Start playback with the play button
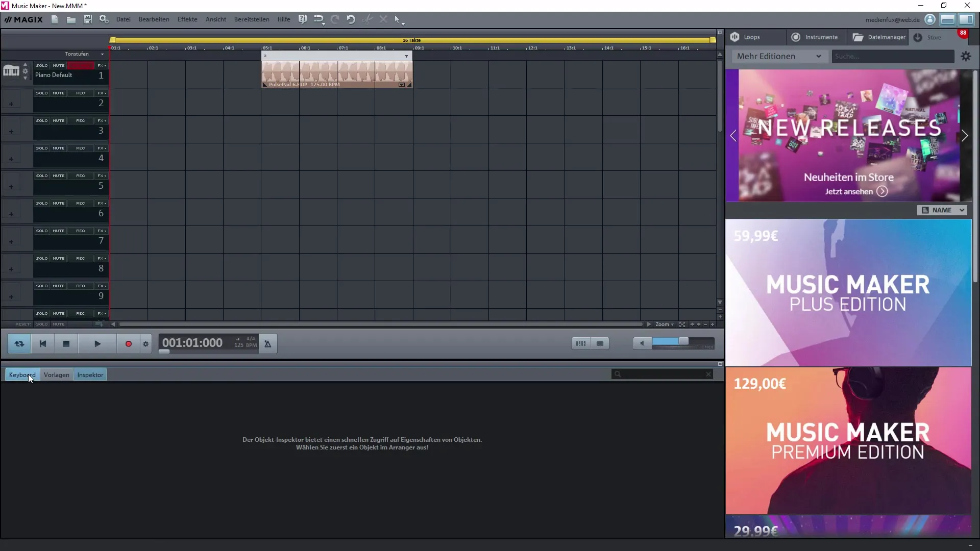This screenshot has height=551, width=980. pos(97,344)
